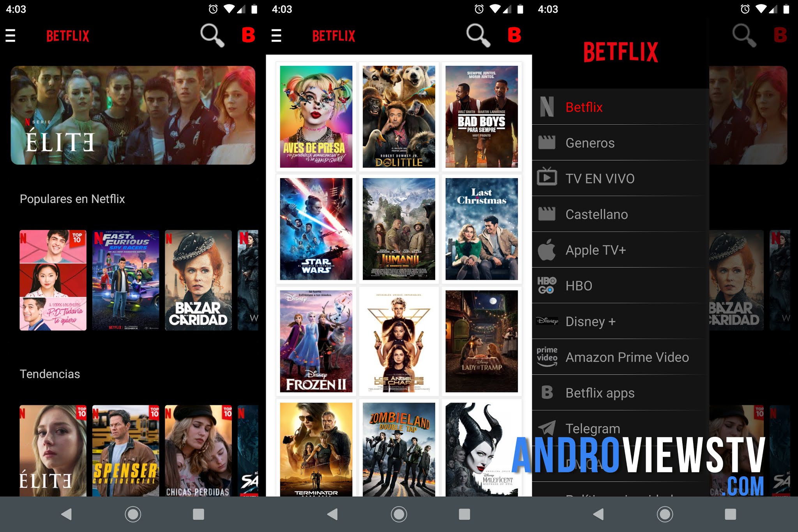Select Frozen II movie poster
Viewport: 798px width, 532px height.
(316, 341)
